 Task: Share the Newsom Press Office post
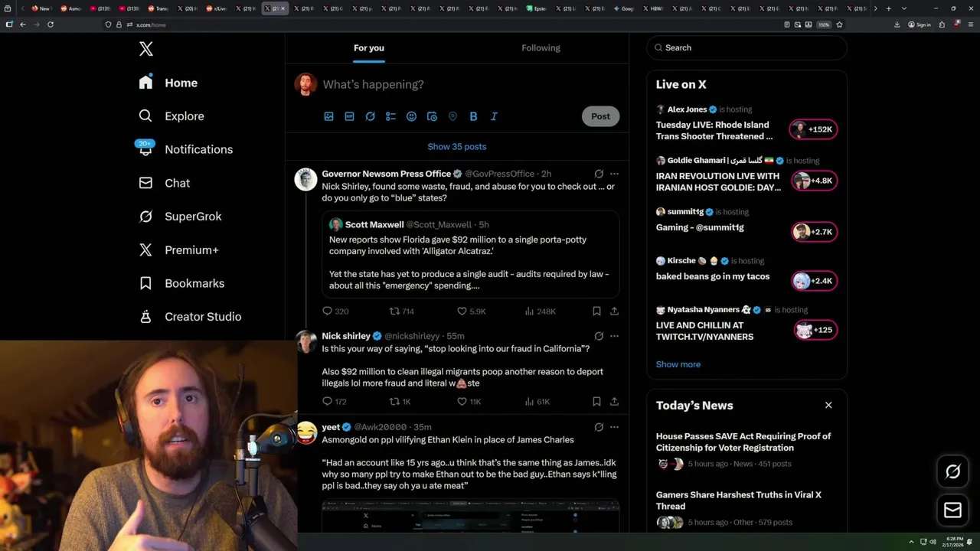[614, 311]
